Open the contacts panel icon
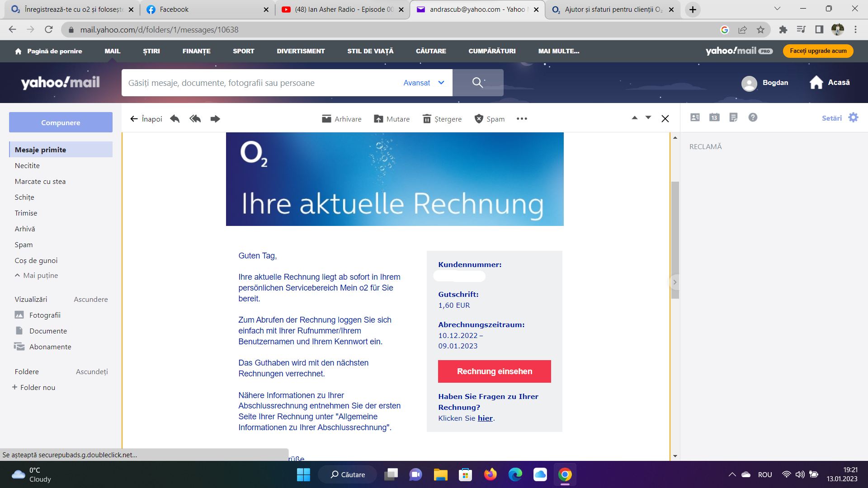Viewport: 868px width, 488px height. (x=695, y=117)
